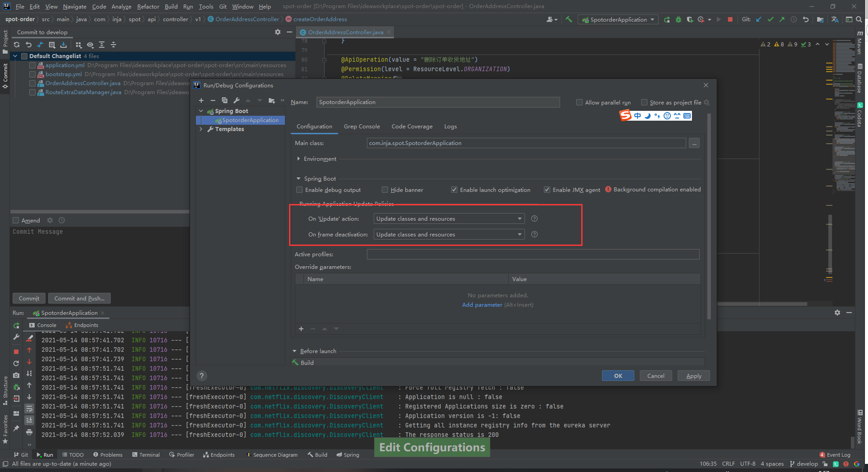Image resolution: width=868 pixels, height=472 pixels.
Task: Open the Terminal tool window tab
Action: click(146, 455)
